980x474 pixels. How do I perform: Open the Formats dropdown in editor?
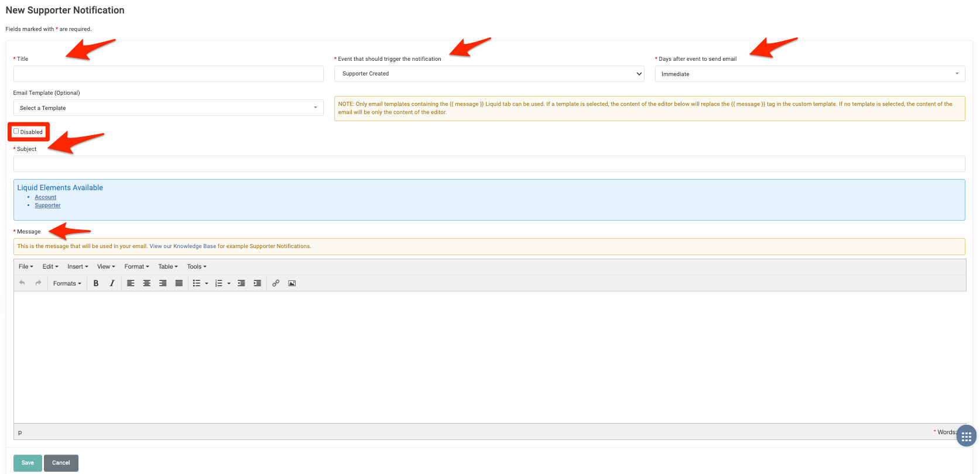pyautogui.click(x=67, y=283)
